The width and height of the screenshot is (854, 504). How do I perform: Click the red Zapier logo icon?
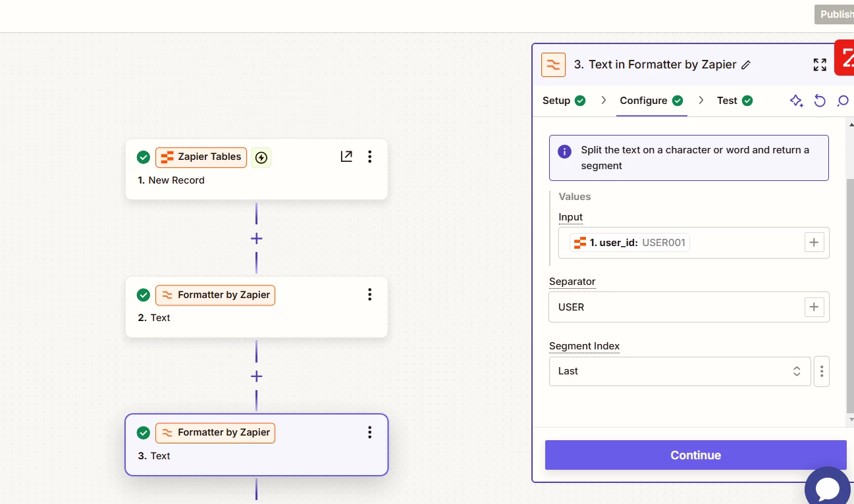[x=844, y=57]
